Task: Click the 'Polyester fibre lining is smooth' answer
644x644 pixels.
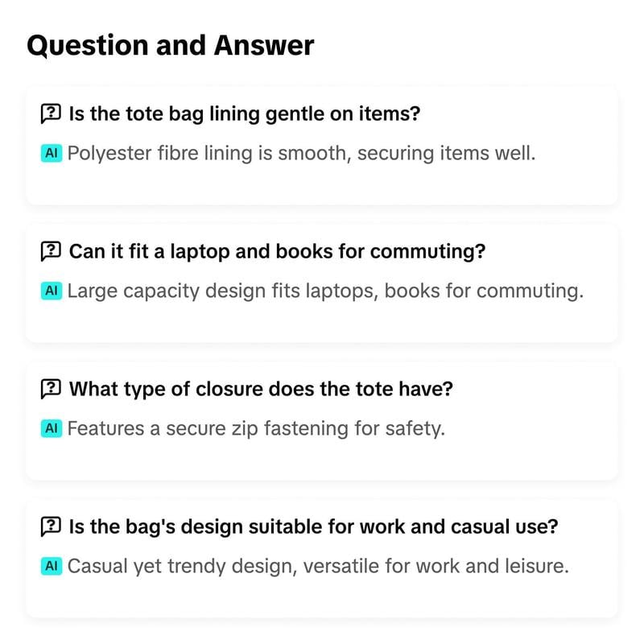Action: coord(301,153)
